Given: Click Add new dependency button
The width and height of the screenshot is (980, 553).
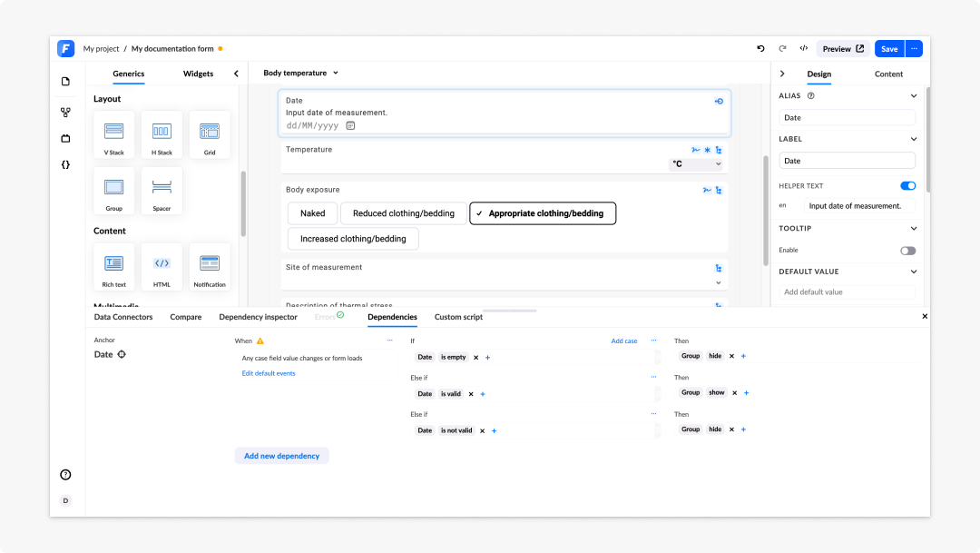Looking at the screenshot, I should [x=282, y=456].
